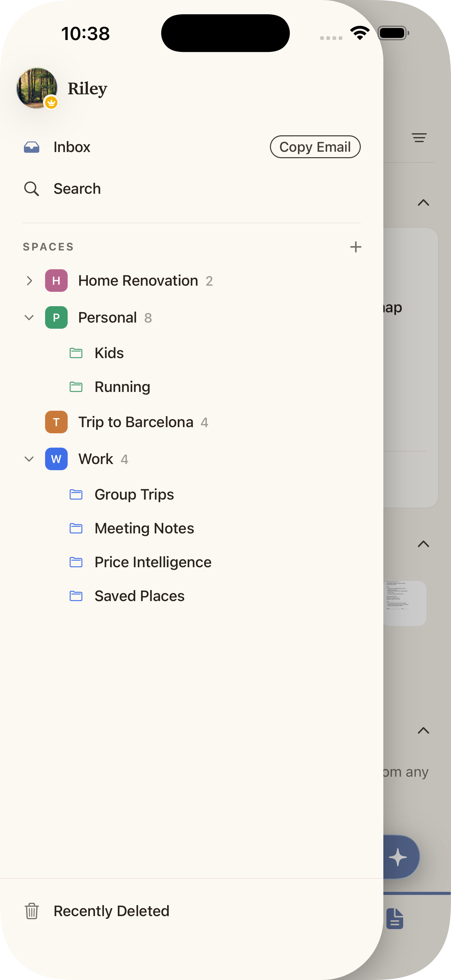The height and width of the screenshot is (980, 451).
Task: Open Recently Deleted trash icon
Action: pyautogui.click(x=31, y=911)
